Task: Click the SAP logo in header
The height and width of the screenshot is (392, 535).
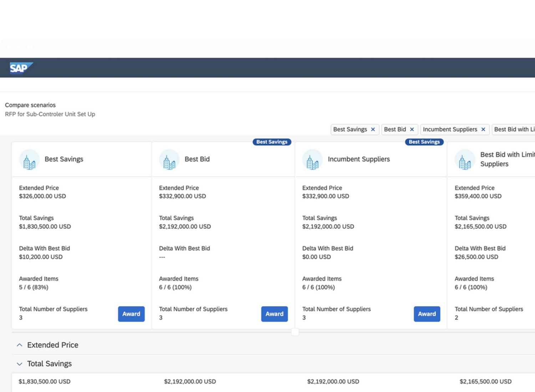Action: (x=21, y=68)
